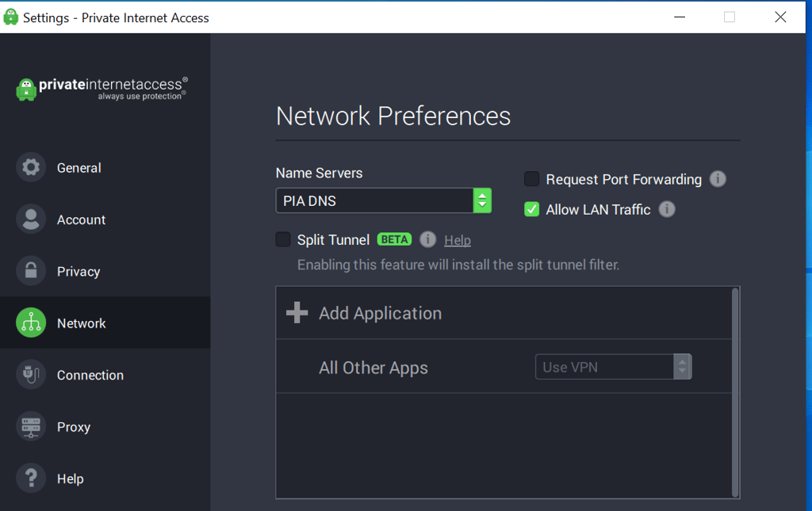Open the Use VPN dropdown for All Other Apps

(613, 367)
